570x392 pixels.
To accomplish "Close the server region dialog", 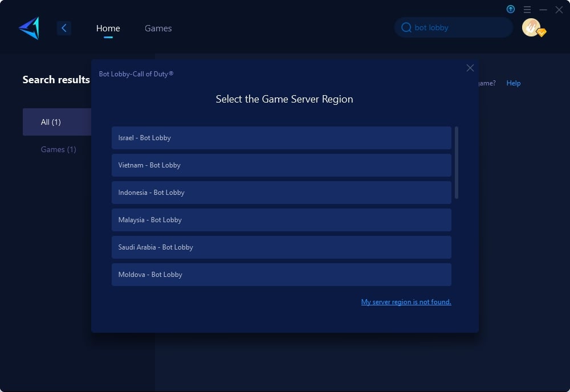I will 470,68.
